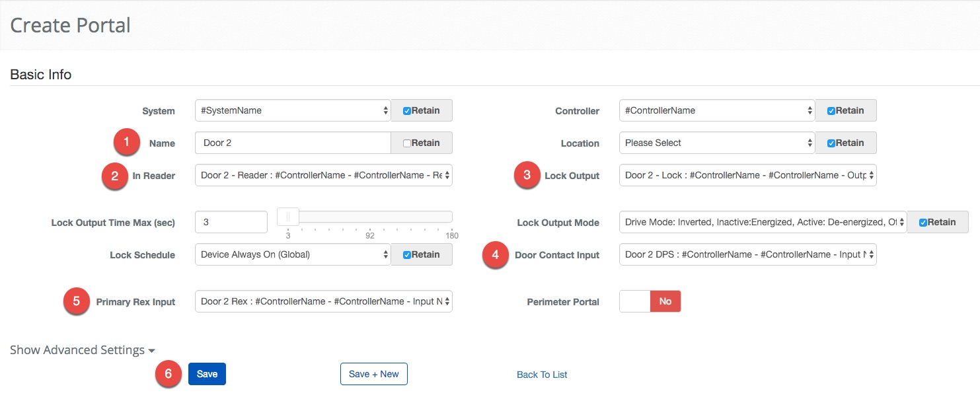Click the blue Save button
This screenshot has width=980, height=403.
click(x=207, y=374)
